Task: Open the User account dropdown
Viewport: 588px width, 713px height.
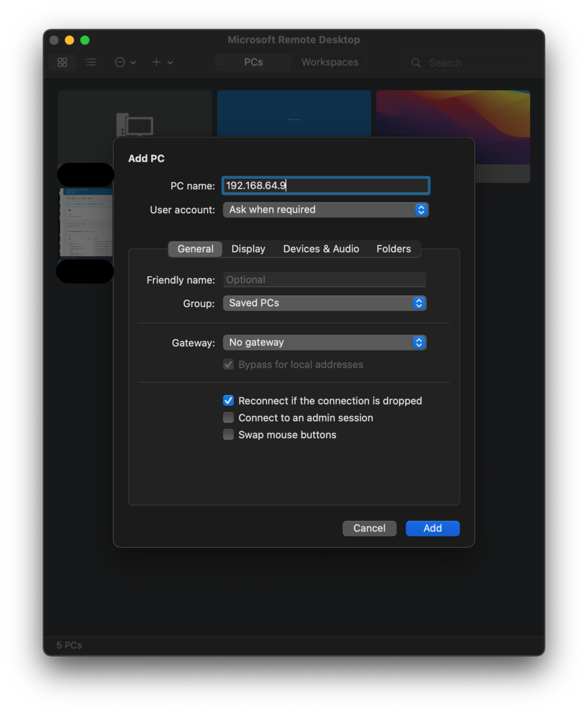Action: (325, 210)
